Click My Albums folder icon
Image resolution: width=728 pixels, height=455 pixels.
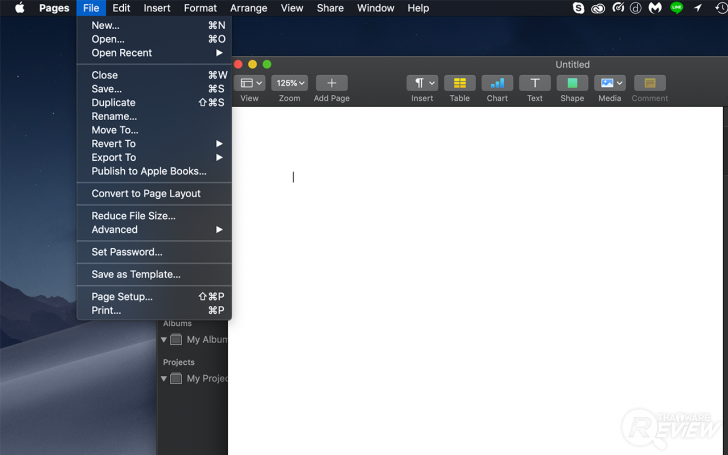pos(176,339)
